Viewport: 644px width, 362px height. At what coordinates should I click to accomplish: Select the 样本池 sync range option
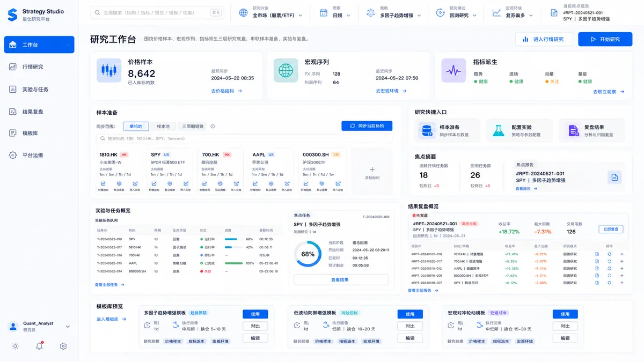[x=163, y=127]
